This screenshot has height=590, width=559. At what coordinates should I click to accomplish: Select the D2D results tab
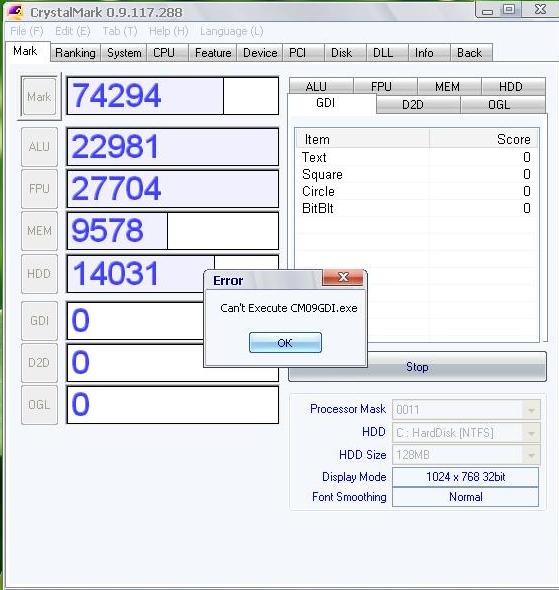(413, 104)
